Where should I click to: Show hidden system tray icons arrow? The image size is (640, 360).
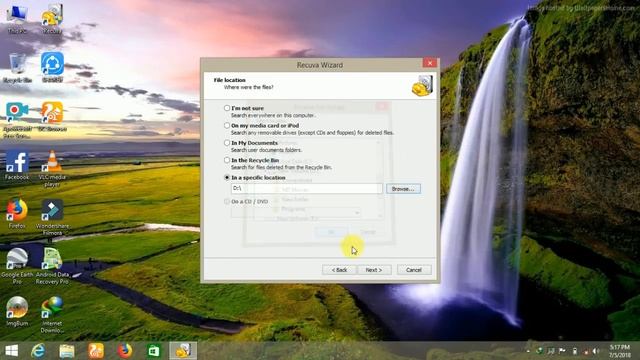point(528,351)
